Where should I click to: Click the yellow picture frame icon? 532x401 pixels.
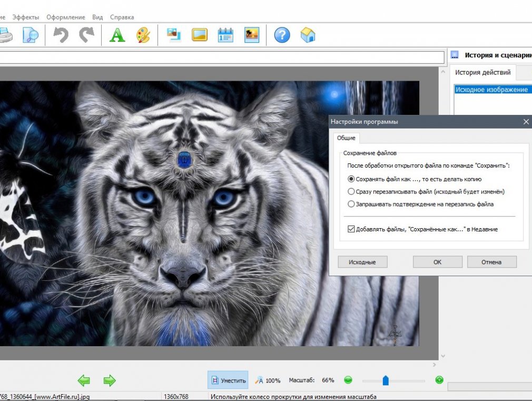pos(200,35)
